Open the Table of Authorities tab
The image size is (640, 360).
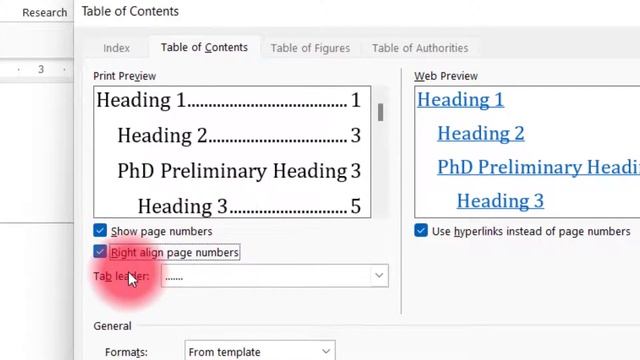coord(420,48)
